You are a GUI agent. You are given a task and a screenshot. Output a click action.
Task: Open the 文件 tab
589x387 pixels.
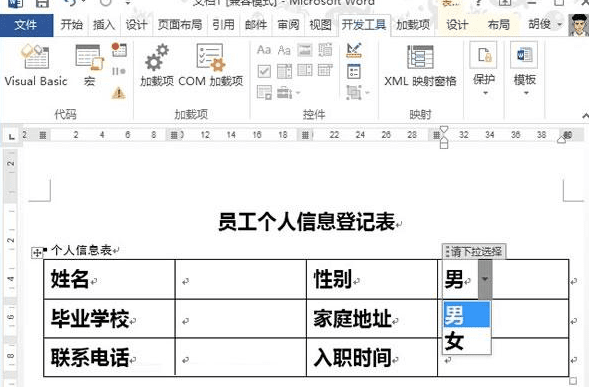click(x=26, y=25)
